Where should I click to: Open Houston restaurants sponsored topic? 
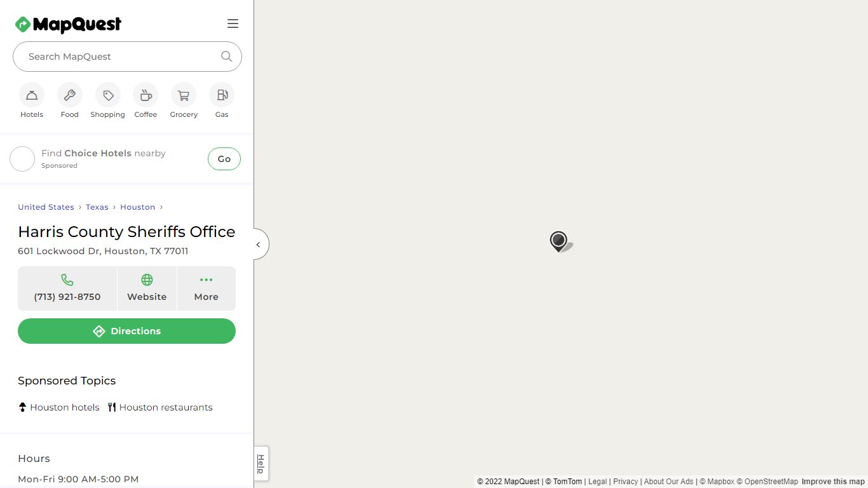coord(160,407)
